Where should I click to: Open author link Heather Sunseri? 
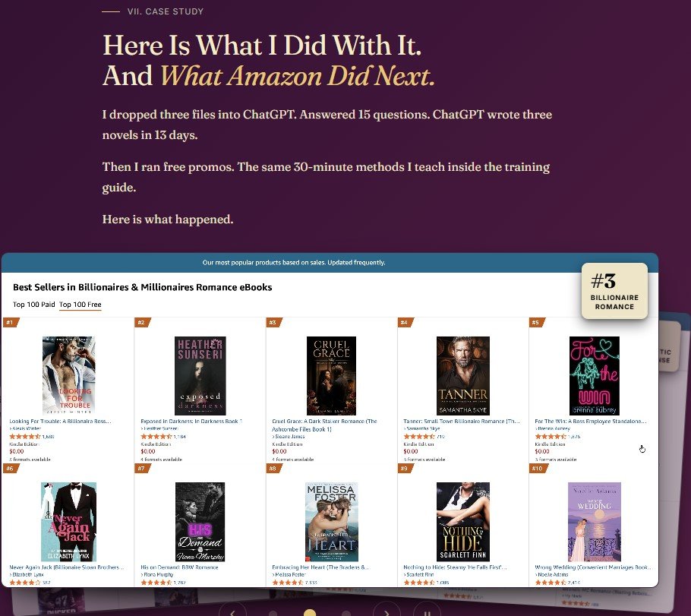point(159,428)
